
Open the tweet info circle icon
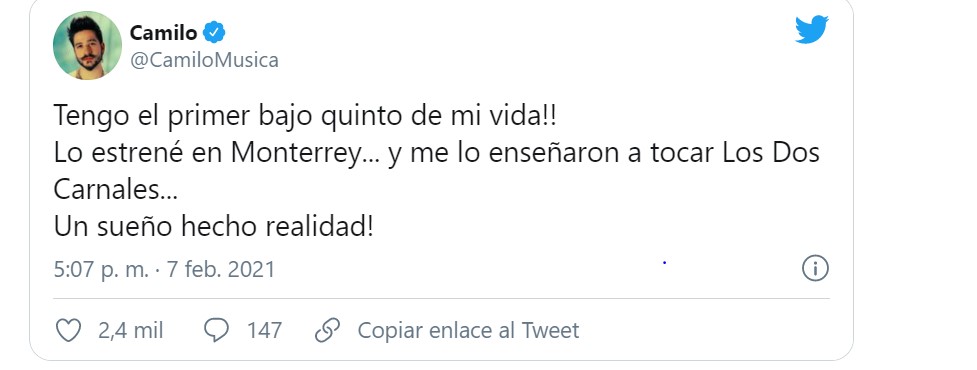pyautogui.click(x=815, y=269)
